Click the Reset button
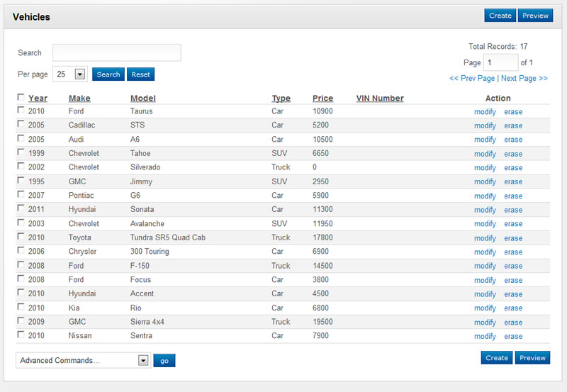Viewport: 567px width, 392px height. pyautogui.click(x=140, y=74)
